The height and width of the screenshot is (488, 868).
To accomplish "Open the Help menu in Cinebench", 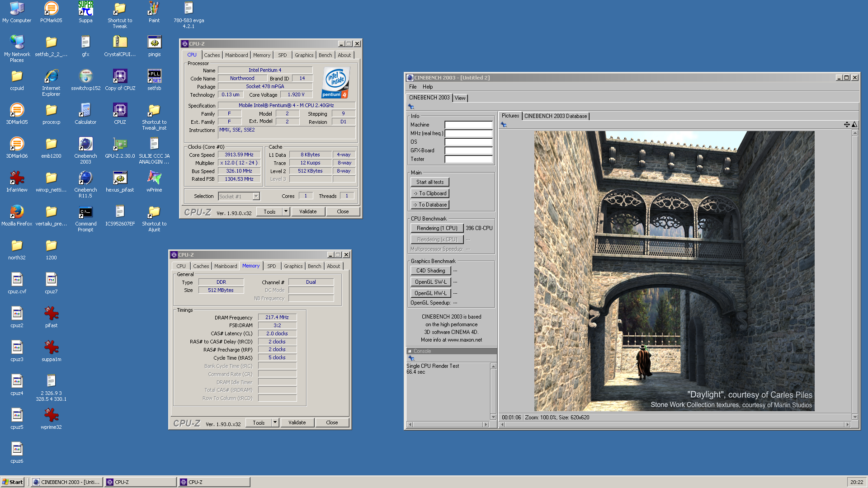I will click(x=428, y=87).
